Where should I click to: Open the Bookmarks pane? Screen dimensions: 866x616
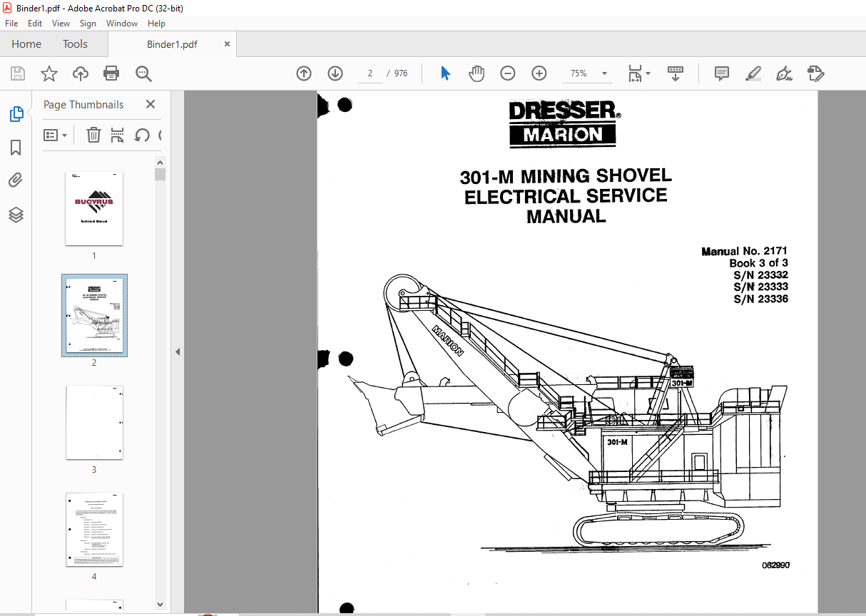click(16, 148)
